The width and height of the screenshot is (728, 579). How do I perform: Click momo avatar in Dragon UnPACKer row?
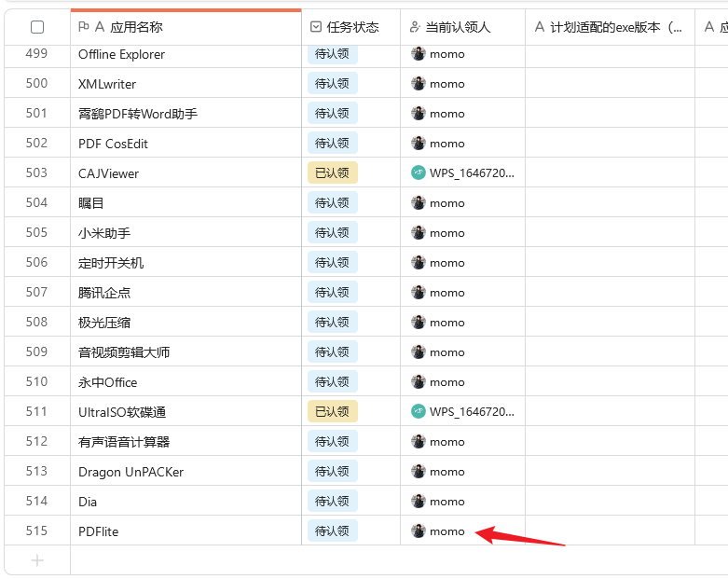click(x=419, y=471)
